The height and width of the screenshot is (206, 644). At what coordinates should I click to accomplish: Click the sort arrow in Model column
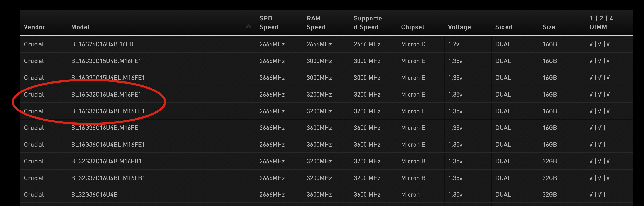click(248, 26)
